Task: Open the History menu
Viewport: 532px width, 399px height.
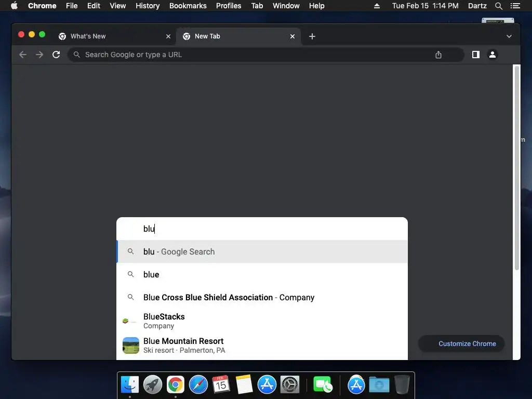Action: tap(148, 6)
